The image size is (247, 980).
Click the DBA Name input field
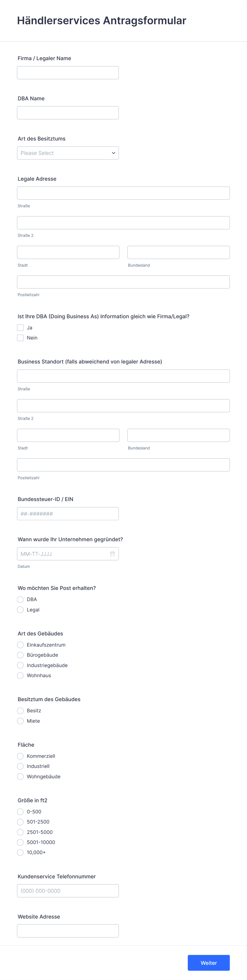pos(68,113)
